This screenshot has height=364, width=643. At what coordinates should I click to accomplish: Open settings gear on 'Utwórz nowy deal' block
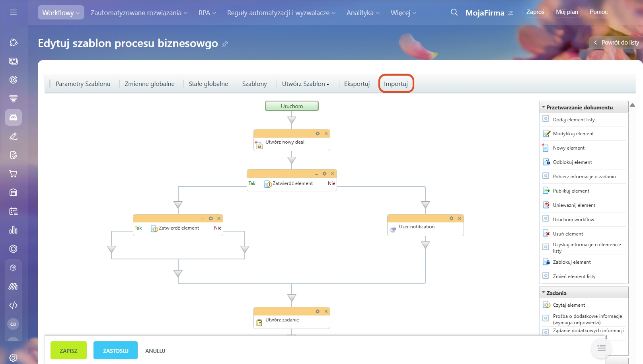[318, 134]
